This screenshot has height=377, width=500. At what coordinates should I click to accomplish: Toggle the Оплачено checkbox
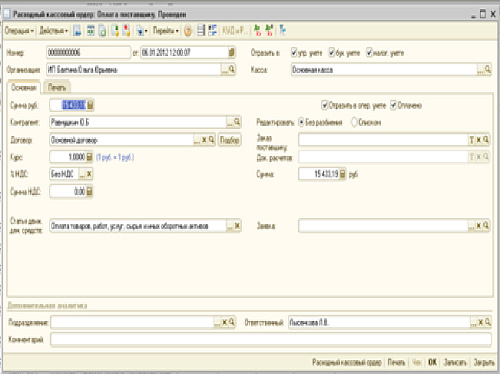click(393, 105)
